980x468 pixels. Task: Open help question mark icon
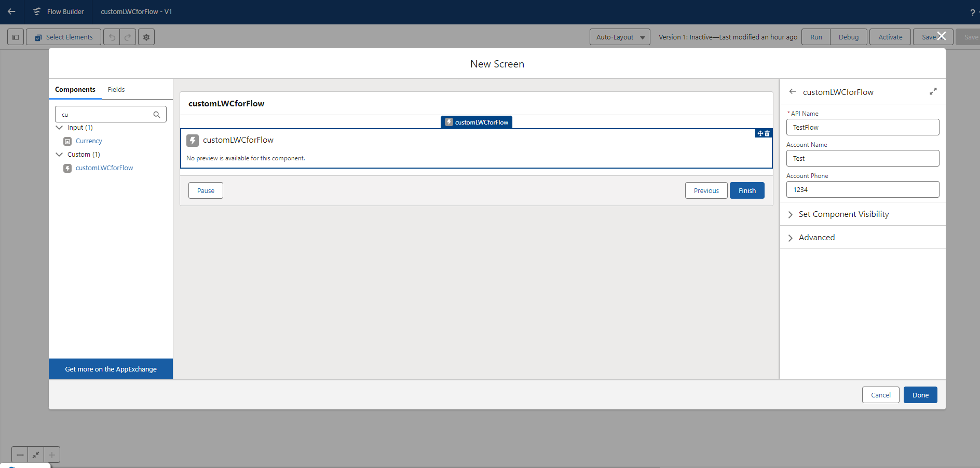pos(972,12)
